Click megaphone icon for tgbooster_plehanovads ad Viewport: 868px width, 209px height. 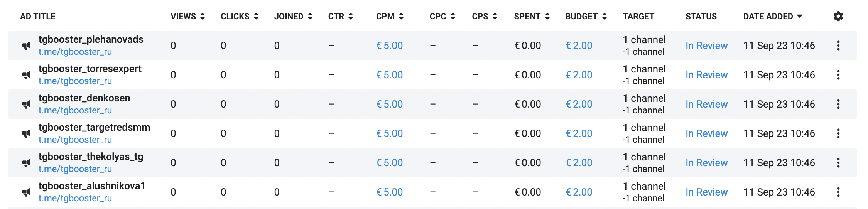(26, 46)
